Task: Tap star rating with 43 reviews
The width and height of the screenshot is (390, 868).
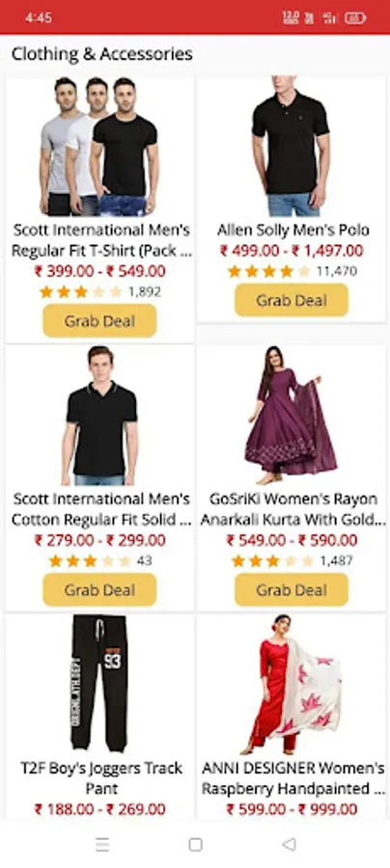Action: (90, 560)
